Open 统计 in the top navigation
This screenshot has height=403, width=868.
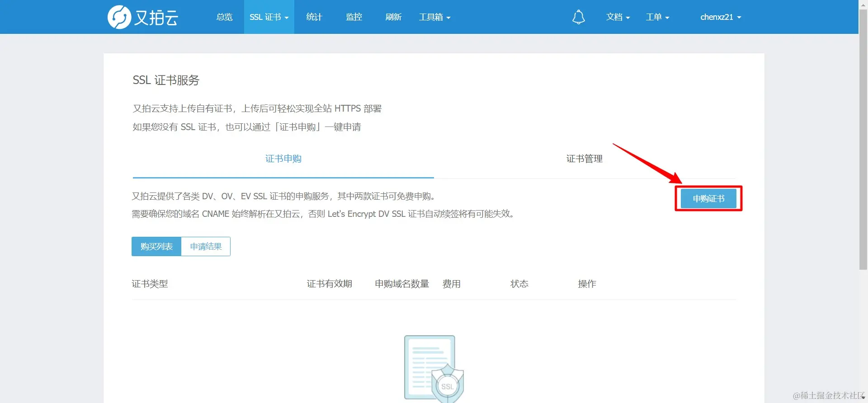point(314,17)
